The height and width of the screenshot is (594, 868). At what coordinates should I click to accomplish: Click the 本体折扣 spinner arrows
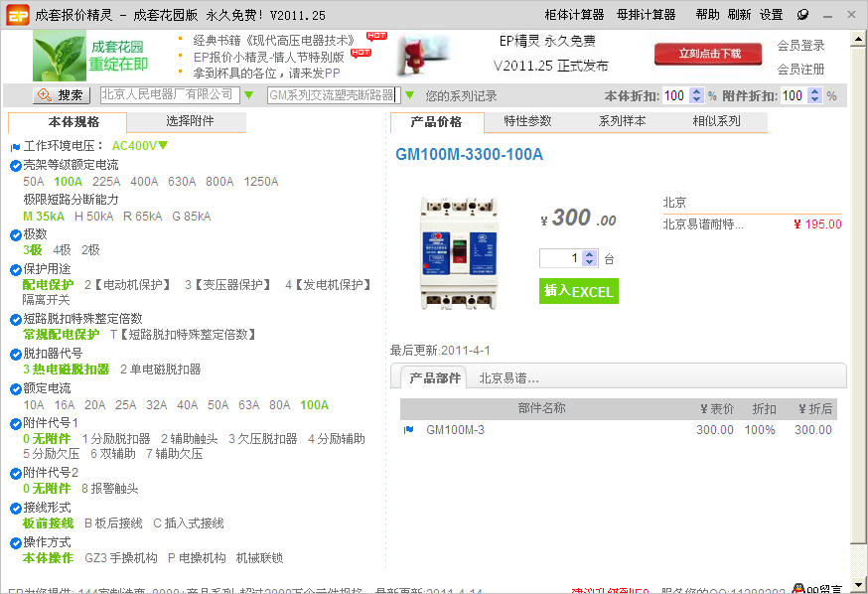pyautogui.click(x=697, y=95)
